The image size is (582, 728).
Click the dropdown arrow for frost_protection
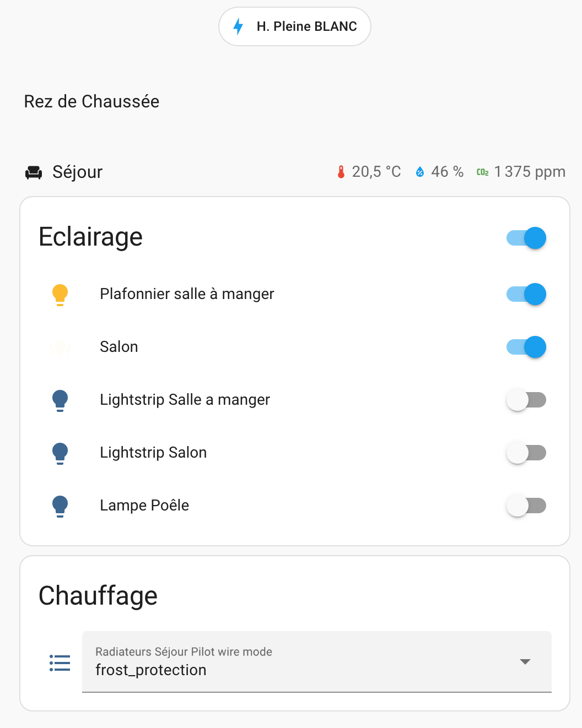pyautogui.click(x=525, y=661)
